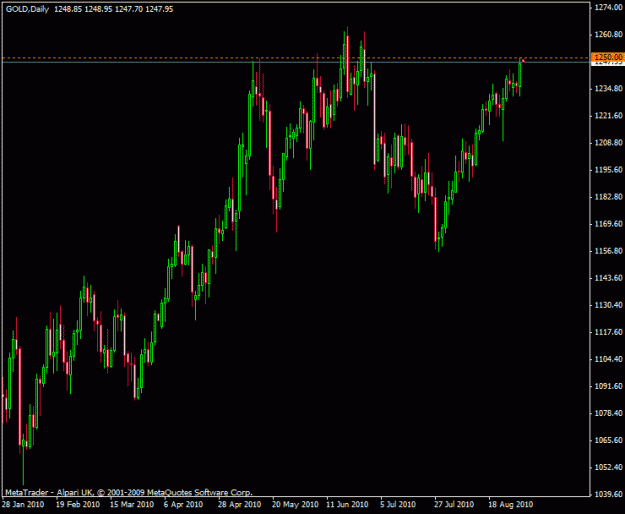Screen dimensions: 625x514
Task: Click the 1169.60 price scale value
Action: (608, 224)
